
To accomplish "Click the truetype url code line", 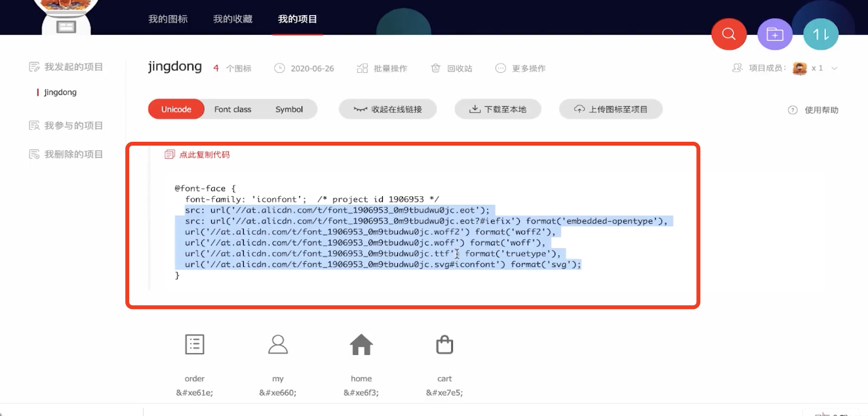I will point(372,253).
